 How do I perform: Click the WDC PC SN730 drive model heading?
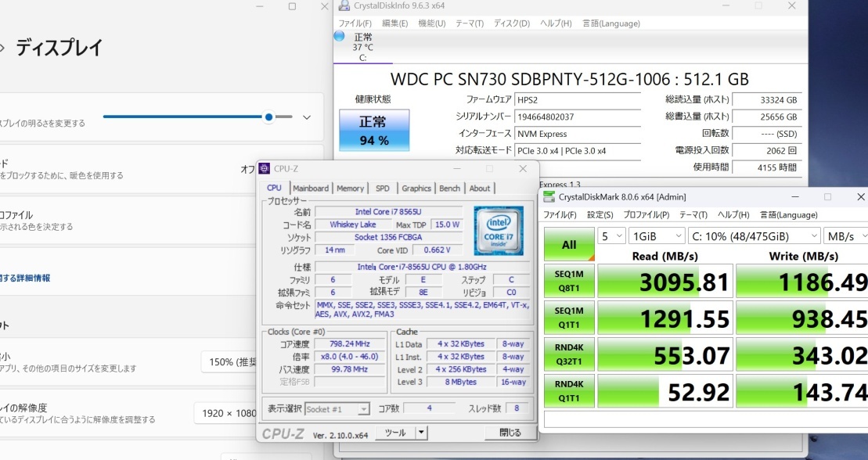point(570,79)
